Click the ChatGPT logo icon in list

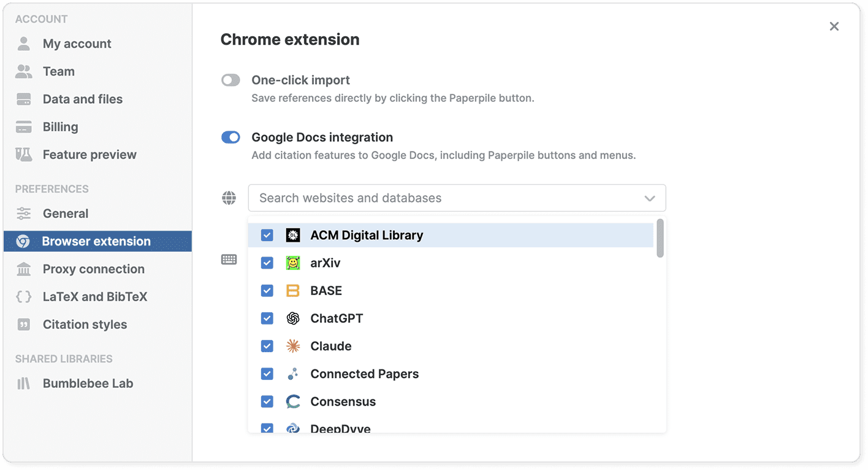[293, 318]
